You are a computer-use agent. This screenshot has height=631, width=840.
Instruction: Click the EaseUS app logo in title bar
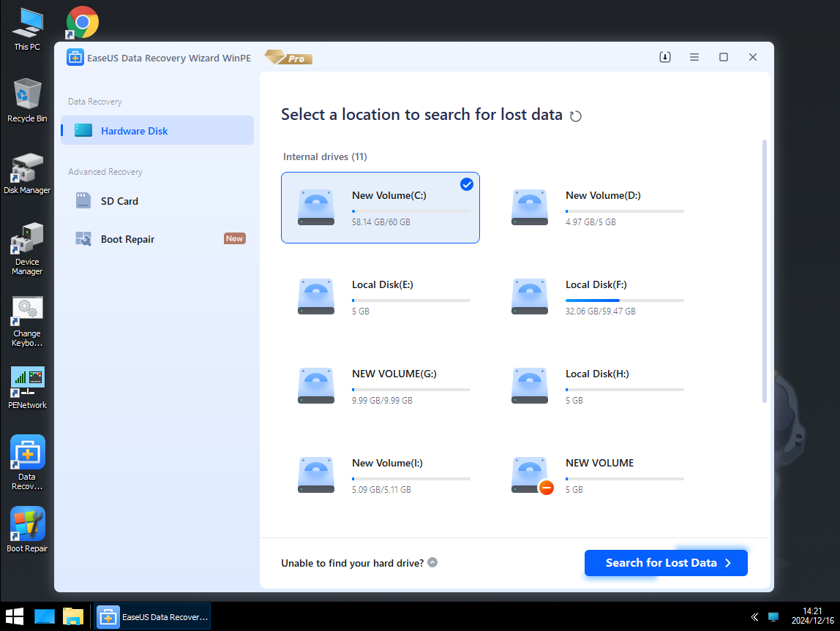click(75, 57)
